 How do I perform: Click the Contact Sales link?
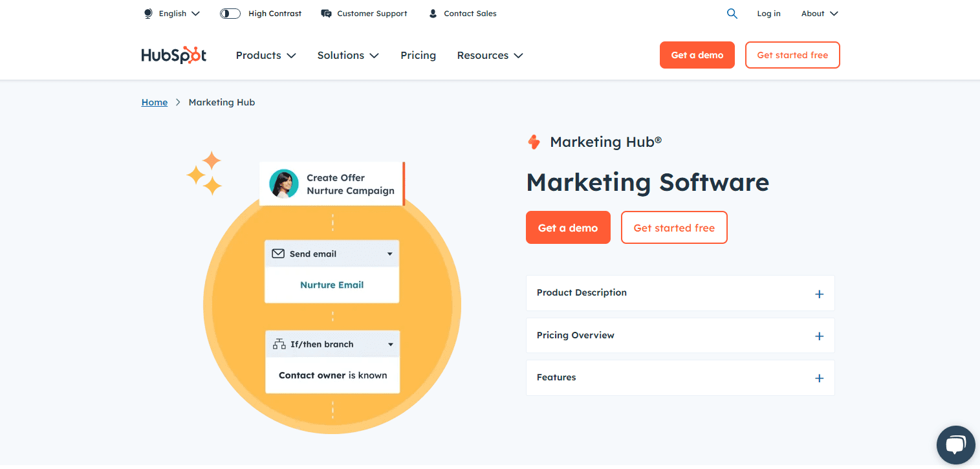coord(470,14)
